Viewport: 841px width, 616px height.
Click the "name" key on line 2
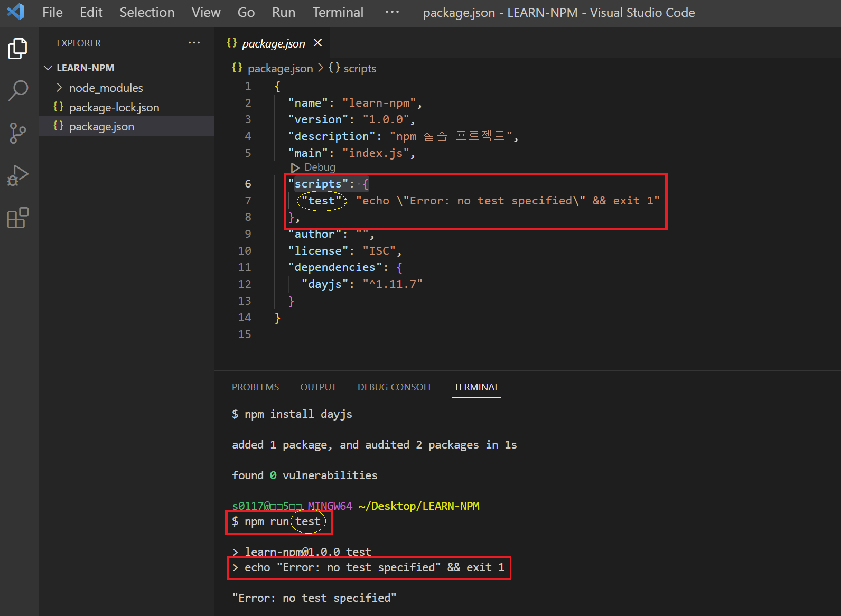[308, 102]
